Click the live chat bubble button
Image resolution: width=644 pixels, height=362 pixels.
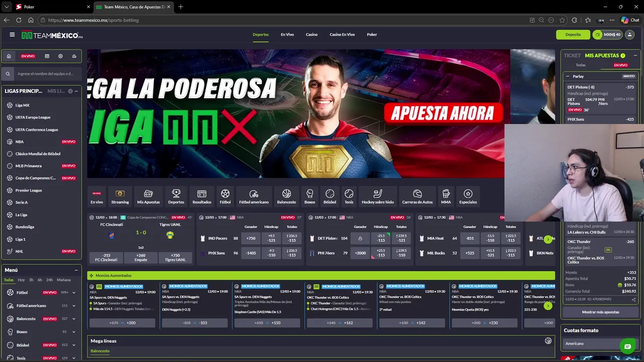[627, 346]
